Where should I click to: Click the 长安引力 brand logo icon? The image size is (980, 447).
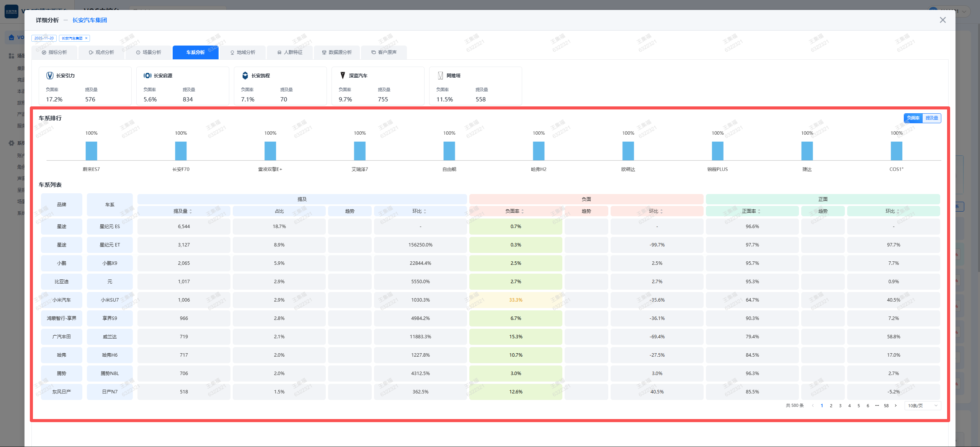[x=50, y=75]
